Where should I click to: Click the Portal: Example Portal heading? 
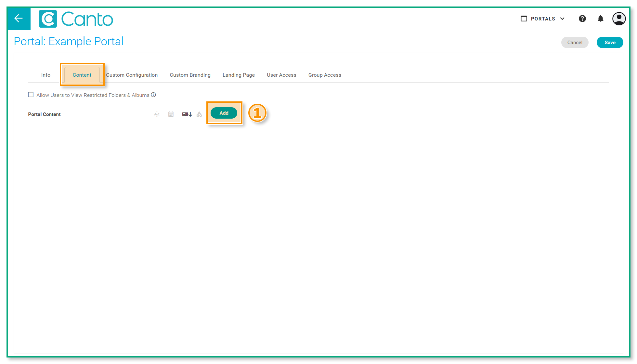click(x=69, y=41)
